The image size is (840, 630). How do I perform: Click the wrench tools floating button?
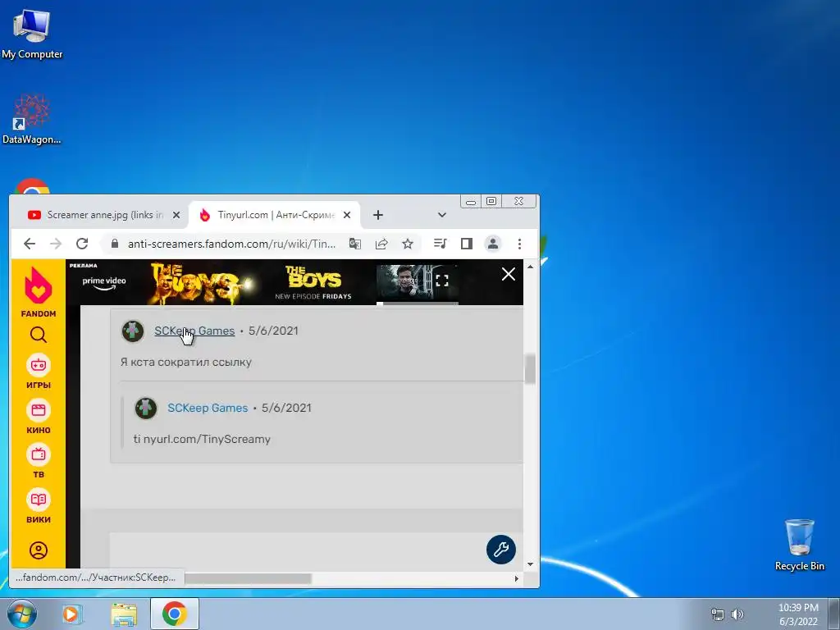point(501,549)
